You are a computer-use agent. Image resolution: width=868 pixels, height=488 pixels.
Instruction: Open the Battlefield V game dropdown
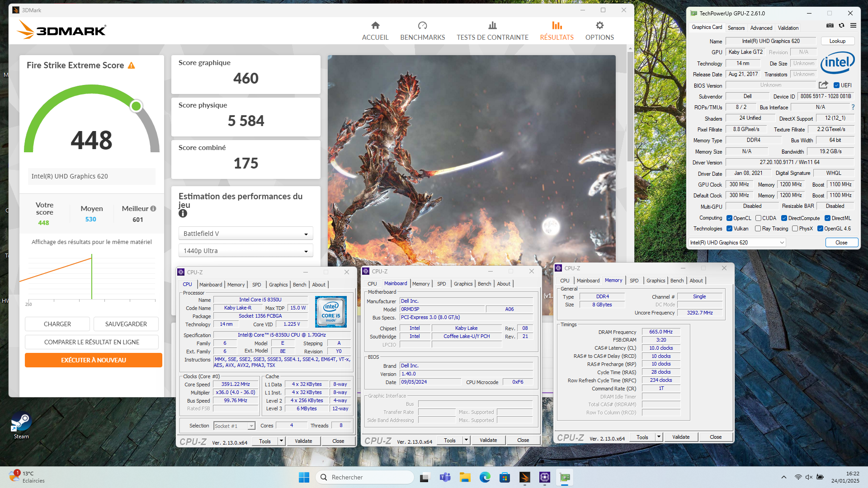[245, 234]
